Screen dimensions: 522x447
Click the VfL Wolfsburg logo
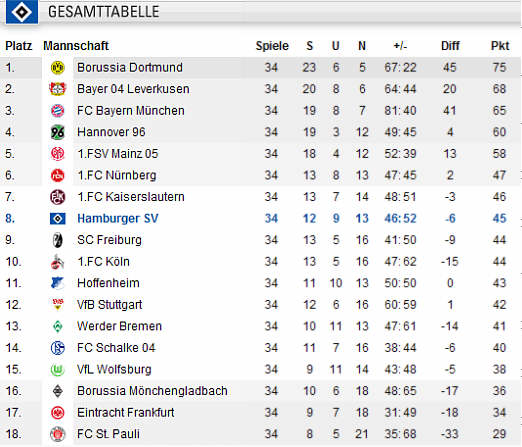pyautogui.click(x=57, y=369)
